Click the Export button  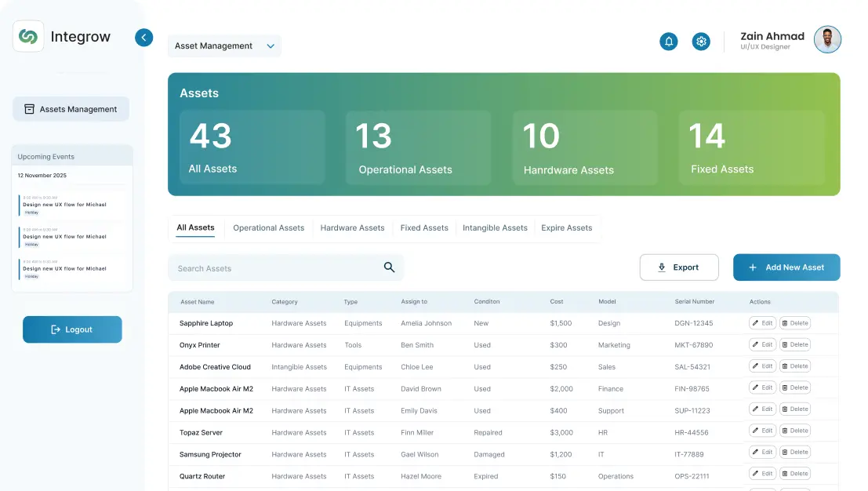pos(679,267)
